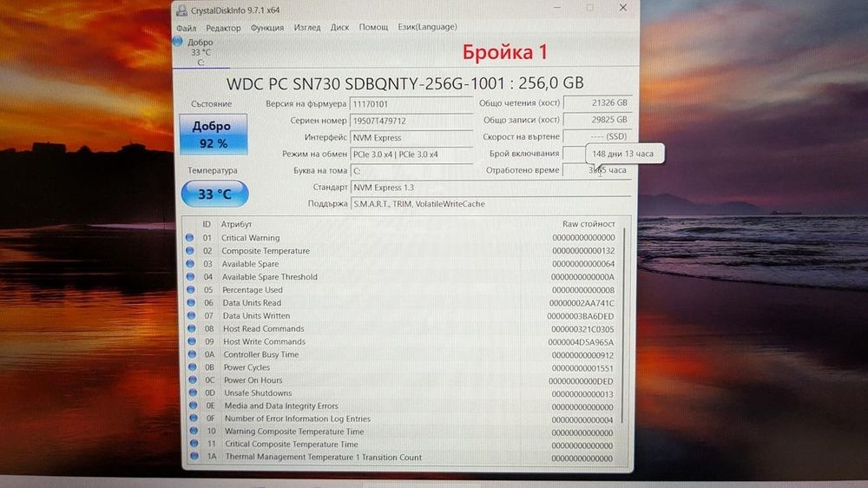
Task: Click status dot for Available Spare row
Action: [190, 264]
